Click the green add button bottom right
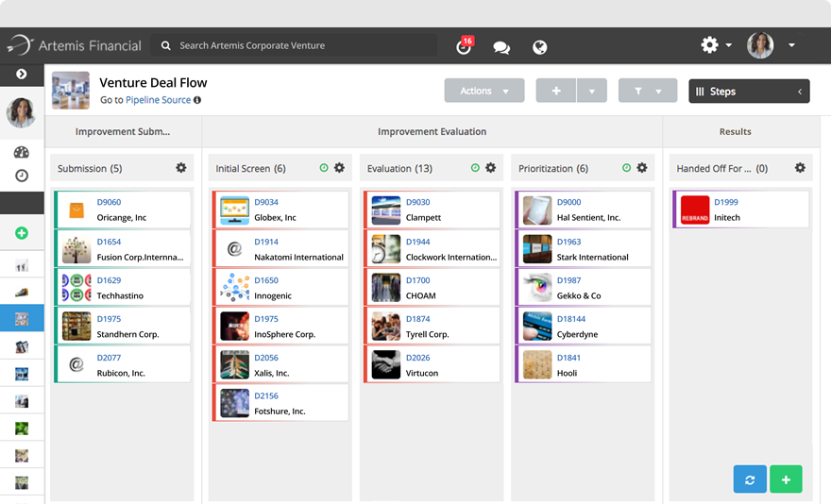The height and width of the screenshot is (504, 831). coord(786,479)
